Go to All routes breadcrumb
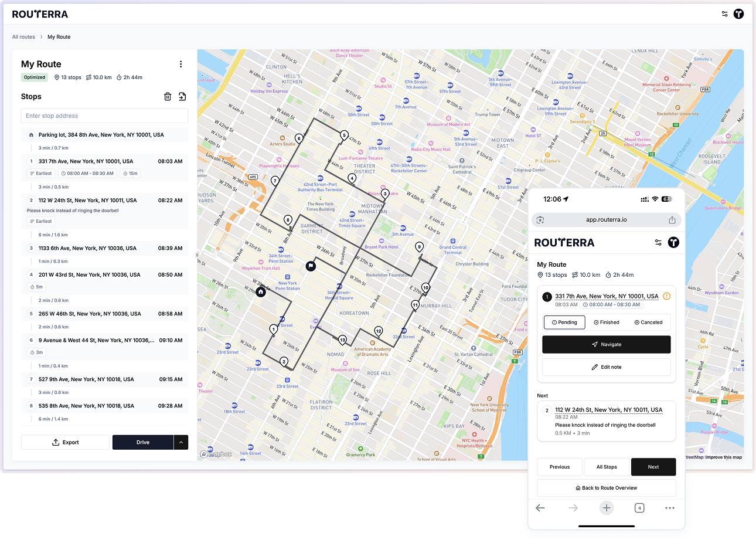Viewport: 756px width, 543px height. click(x=23, y=37)
